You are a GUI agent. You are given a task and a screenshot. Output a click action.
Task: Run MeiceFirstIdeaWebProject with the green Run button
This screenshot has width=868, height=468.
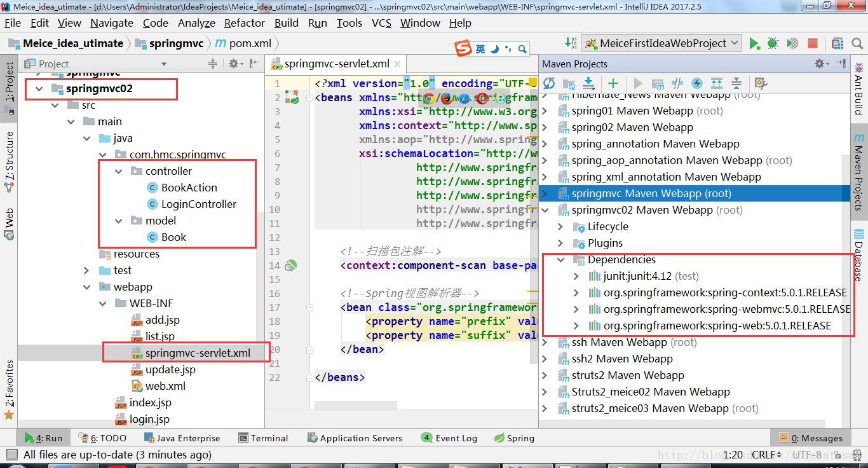754,43
